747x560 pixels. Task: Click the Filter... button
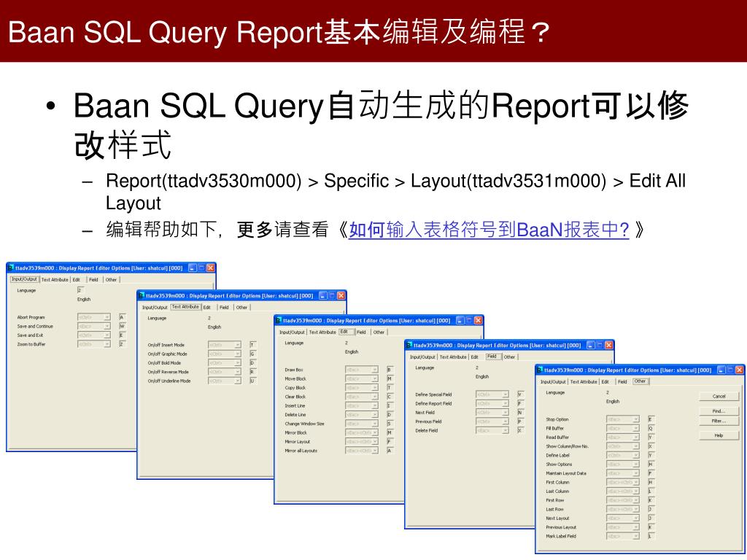[x=719, y=421]
